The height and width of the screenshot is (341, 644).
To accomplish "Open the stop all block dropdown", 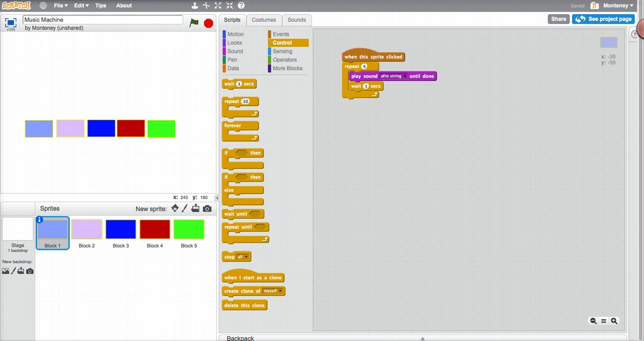I will coord(246,257).
